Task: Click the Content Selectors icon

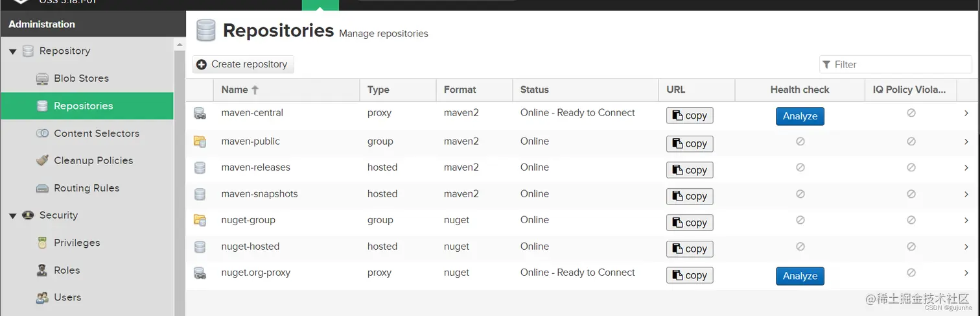Action: 42,133
